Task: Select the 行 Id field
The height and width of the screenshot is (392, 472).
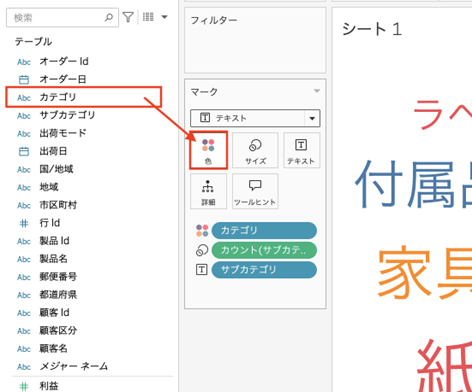Action: pos(50,223)
